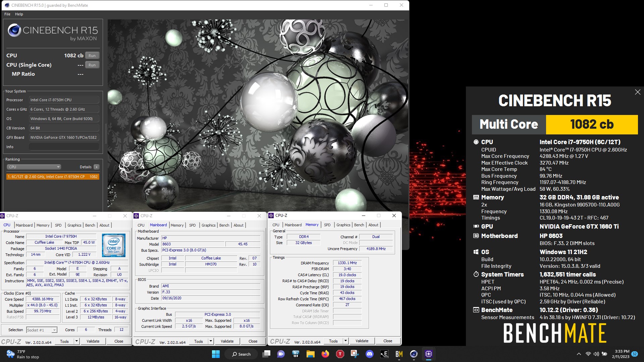Switch left CPU-Z to Memory tab
This screenshot has height=362, width=644.
click(x=43, y=225)
